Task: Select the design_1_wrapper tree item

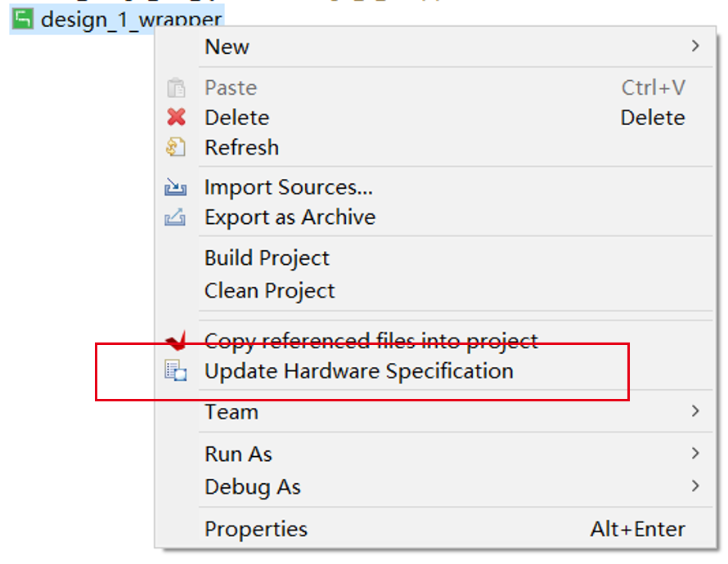Action: (131, 19)
